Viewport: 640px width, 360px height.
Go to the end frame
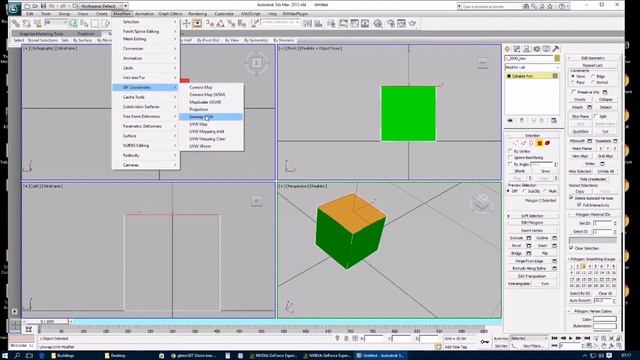[587, 338]
